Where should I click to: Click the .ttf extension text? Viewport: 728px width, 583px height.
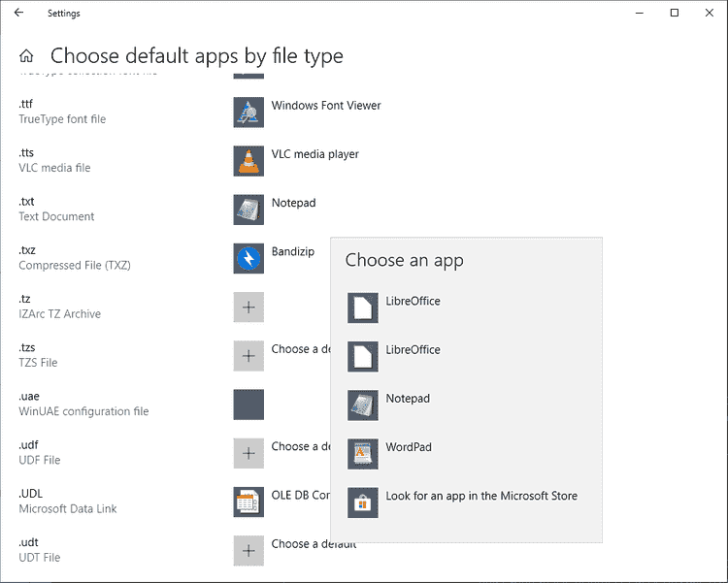25,104
